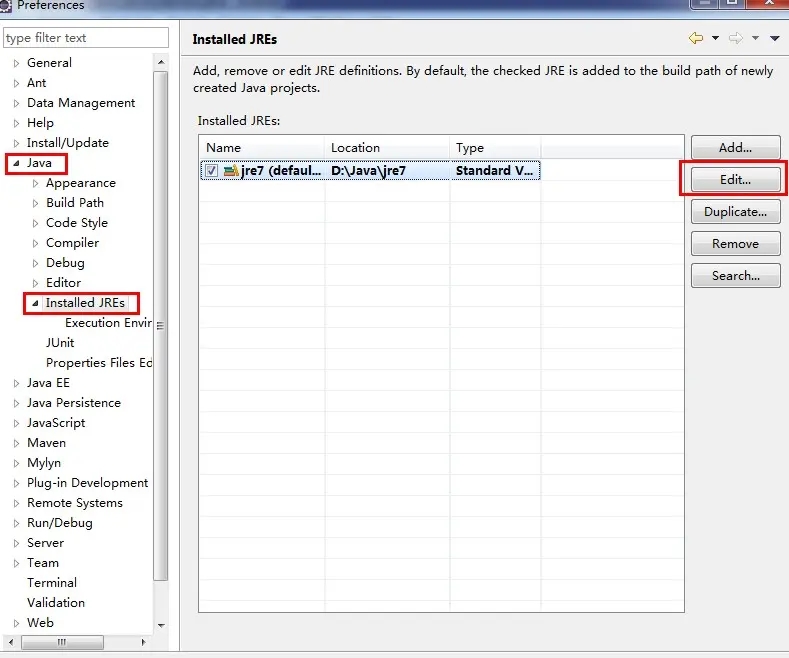Click the Add... button
This screenshot has height=658, width=789.
[735, 148]
